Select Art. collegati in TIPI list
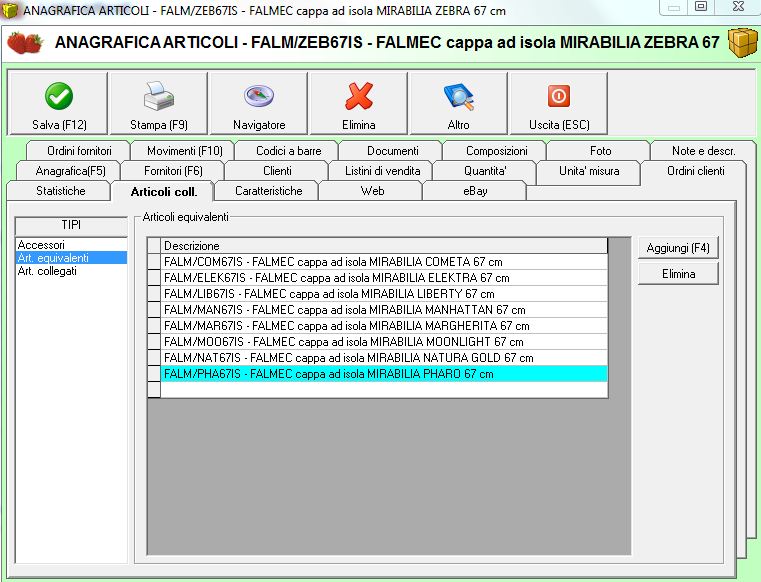 point(71,271)
